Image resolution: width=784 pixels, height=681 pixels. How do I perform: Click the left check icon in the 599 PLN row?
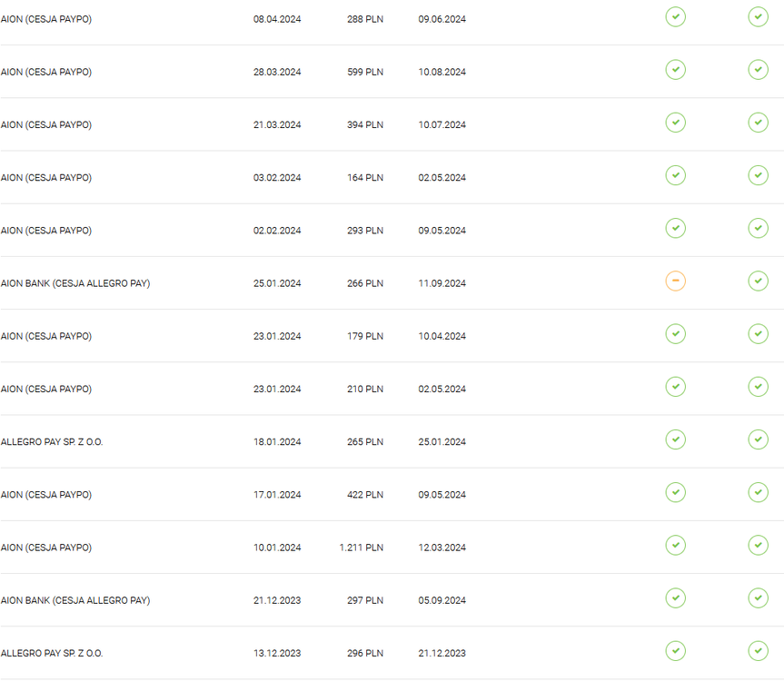[675, 69]
